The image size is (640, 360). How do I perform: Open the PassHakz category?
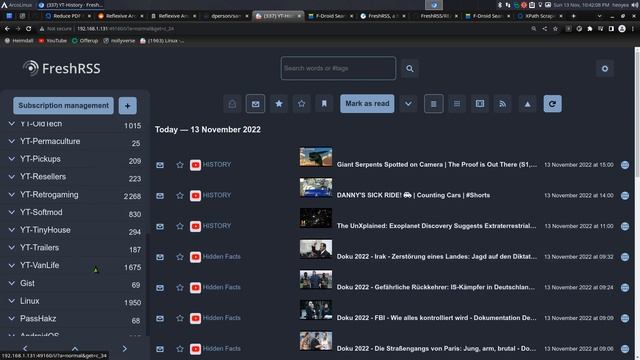[38, 319]
